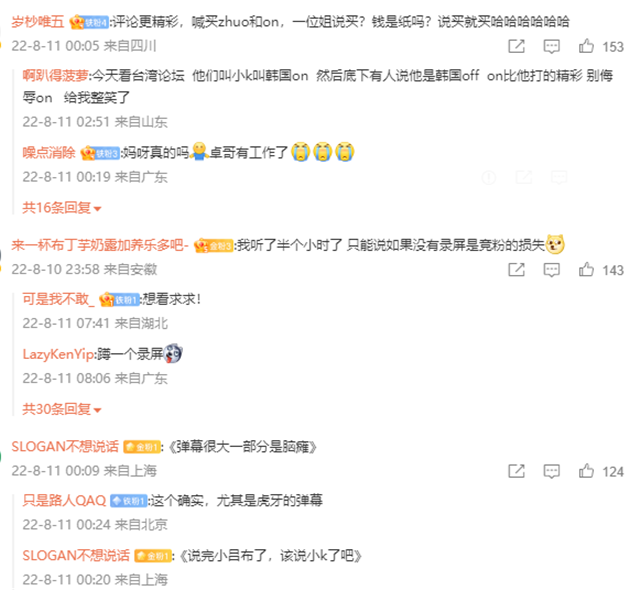Open the reply box for 岁杪唯五's comment
The width and height of the screenshot is (640, 590).
[551, 46]
